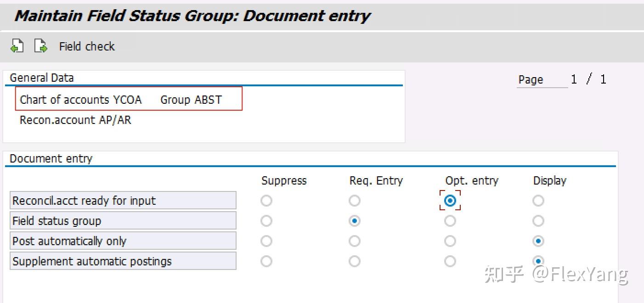Select Display for Post automatically only
Image resolution: width=644 pixels, height=303 pixels.
coord(538,241)
